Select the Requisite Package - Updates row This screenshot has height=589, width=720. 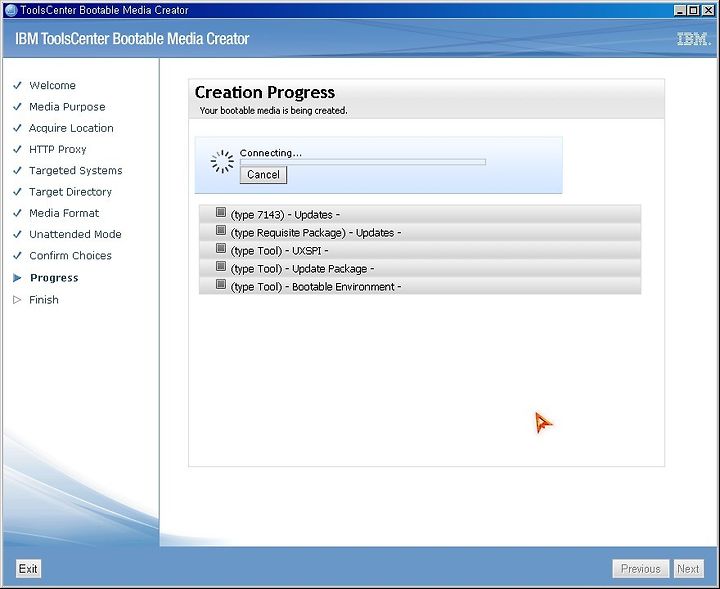click(420, 232)
